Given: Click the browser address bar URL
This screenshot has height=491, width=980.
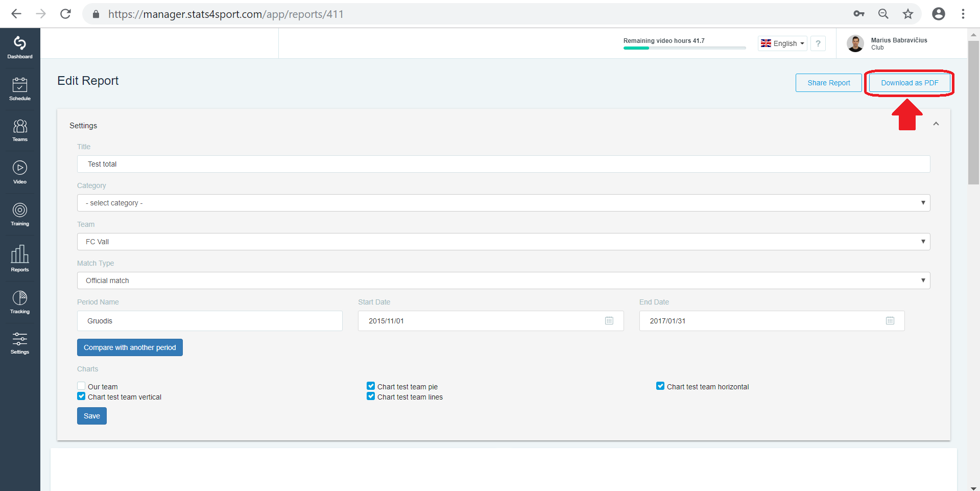Looking at the screenshot, I should pyautogui.click(x=226, y=14).
